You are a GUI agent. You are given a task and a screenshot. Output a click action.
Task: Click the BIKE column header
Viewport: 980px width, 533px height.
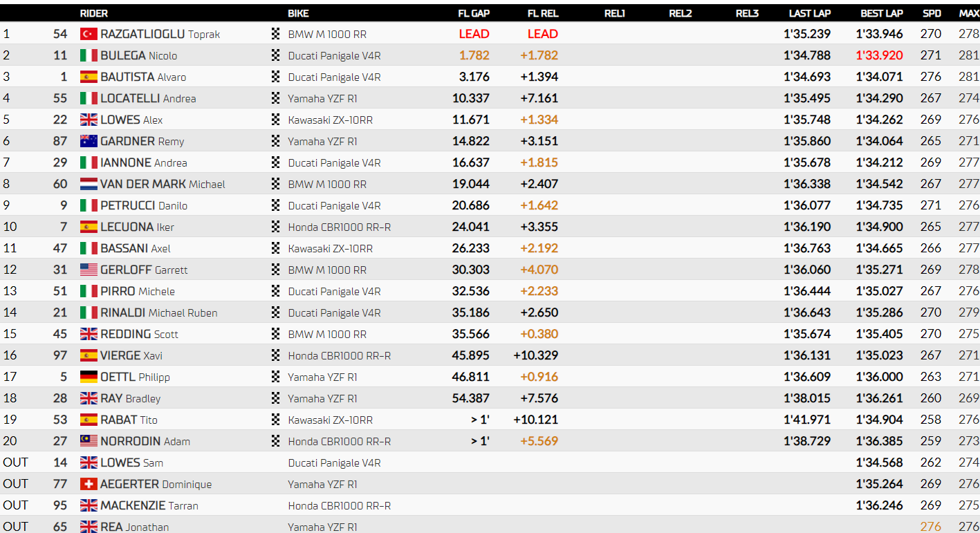298,13
